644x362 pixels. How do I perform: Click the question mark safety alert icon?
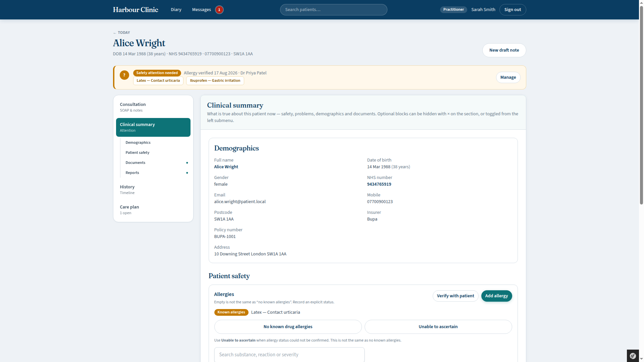[x=124, y=75]
